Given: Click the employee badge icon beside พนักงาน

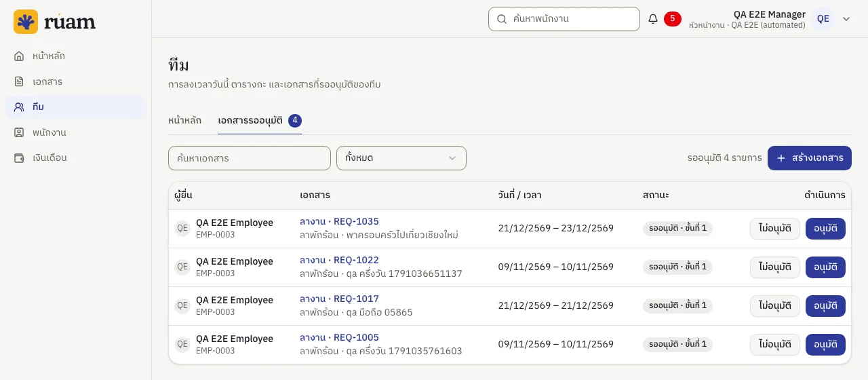Looking at the screenshot, I should 19,132.
